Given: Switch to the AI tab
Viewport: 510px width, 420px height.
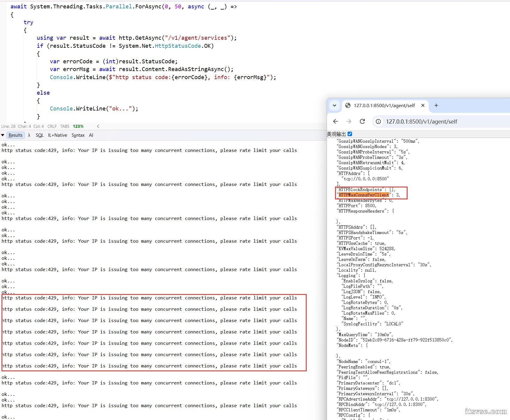Looking at the screenshot, I should coord(91,135).
